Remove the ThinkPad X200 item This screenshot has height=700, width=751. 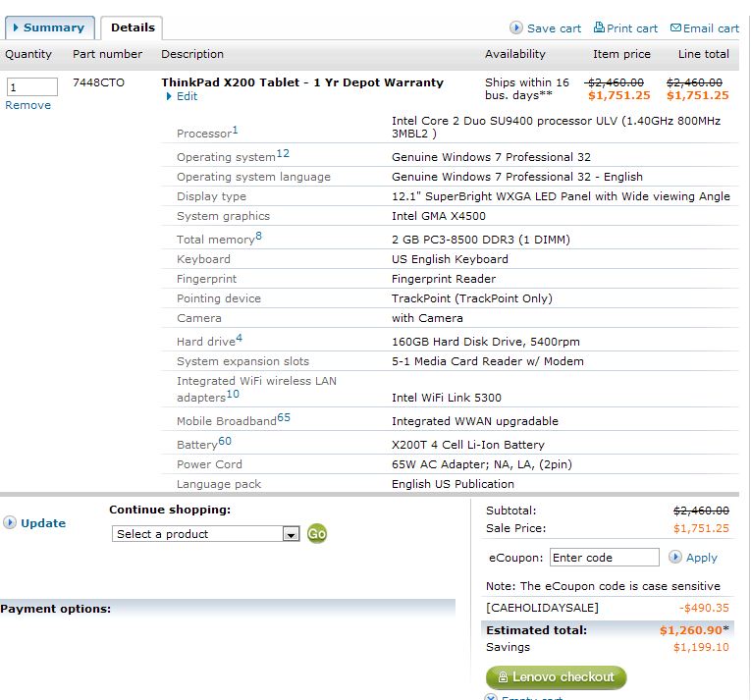click(x=27, y=105)
